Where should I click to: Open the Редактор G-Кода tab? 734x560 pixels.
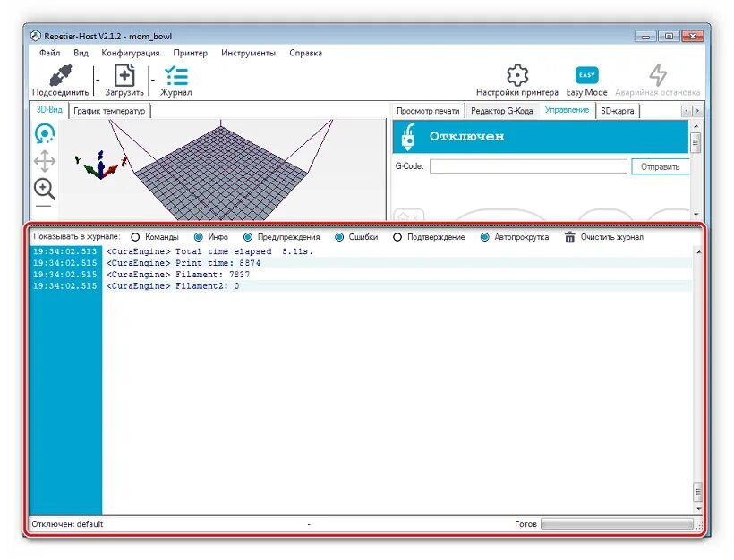[x=502, y=111]
